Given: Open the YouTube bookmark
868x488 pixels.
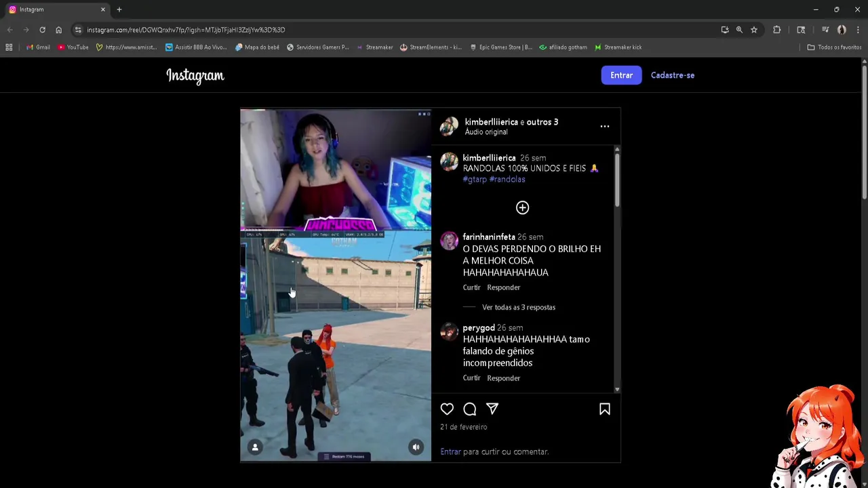Looking at the screenshot, I should point(73,47).
